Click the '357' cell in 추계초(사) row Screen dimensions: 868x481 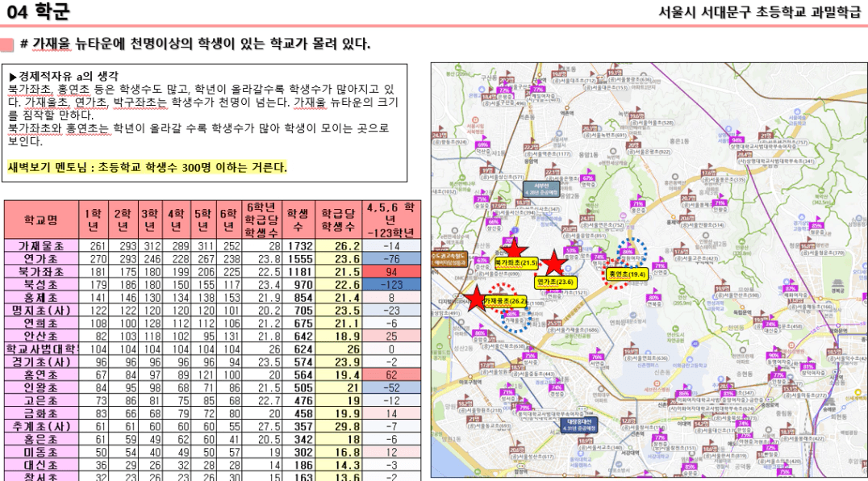click(299, 427)
